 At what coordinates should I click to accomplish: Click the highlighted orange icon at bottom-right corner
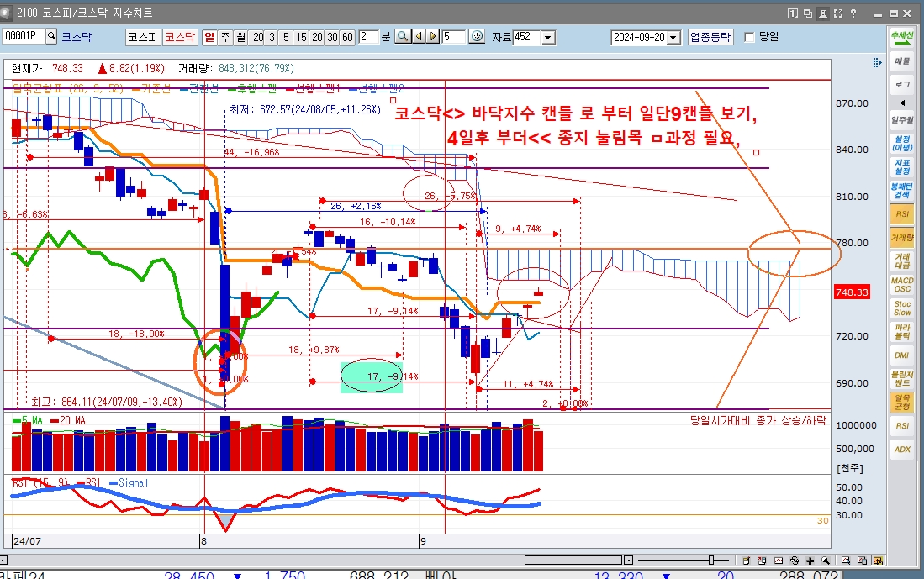point(878,561)
